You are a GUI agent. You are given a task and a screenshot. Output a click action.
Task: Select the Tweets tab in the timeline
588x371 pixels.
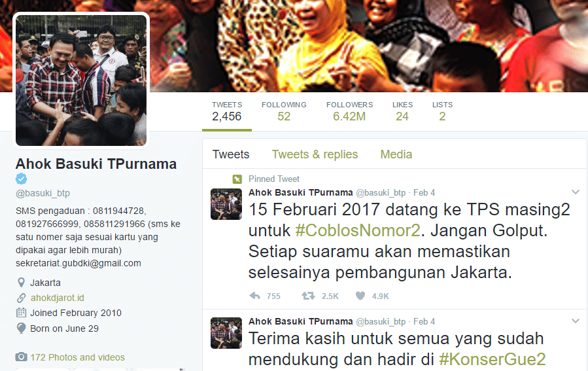tap(231, 154)
